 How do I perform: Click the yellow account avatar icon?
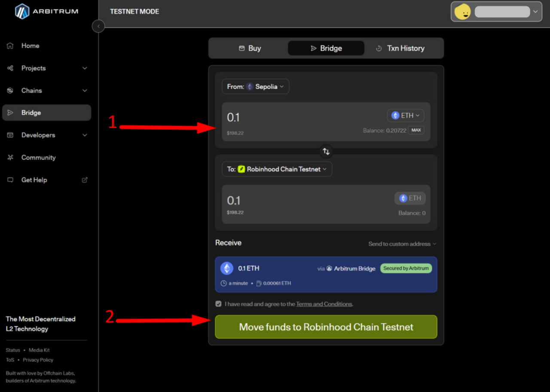click(x=463, y=12)
